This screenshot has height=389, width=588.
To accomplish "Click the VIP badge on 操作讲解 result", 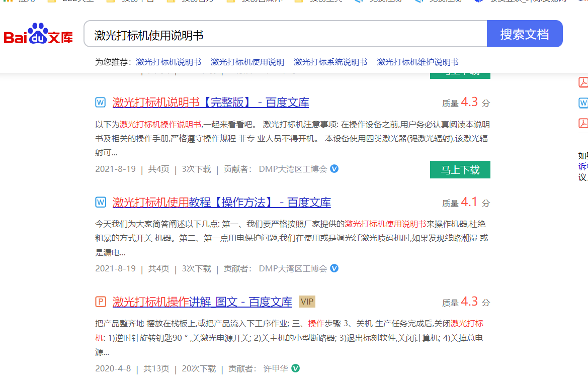I will [x=307, y=302].
